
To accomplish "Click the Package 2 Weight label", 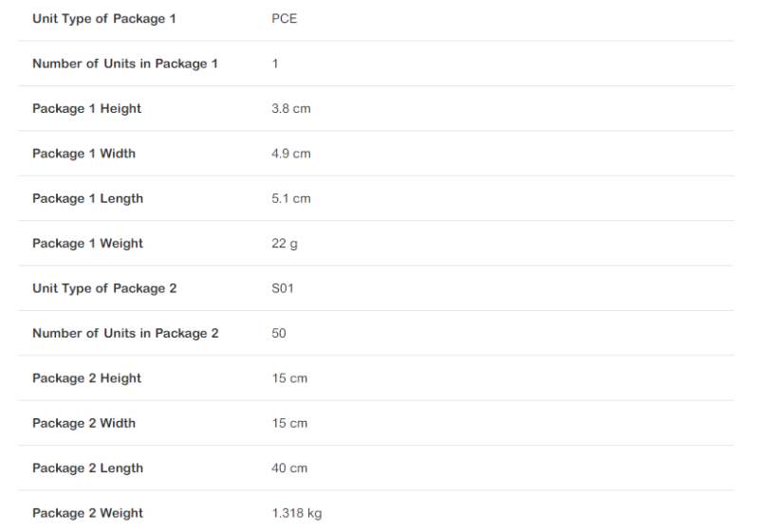I will pyautogui.click(x=87, y=513).
